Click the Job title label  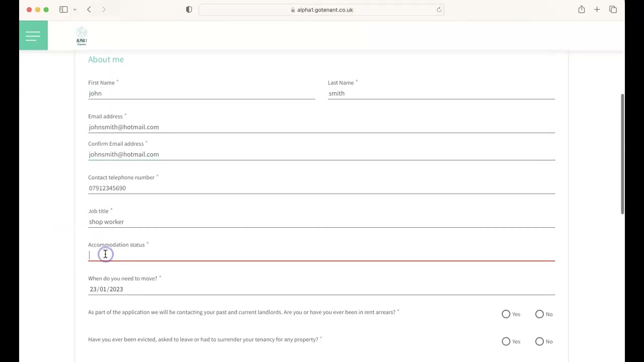pos(98,211)
